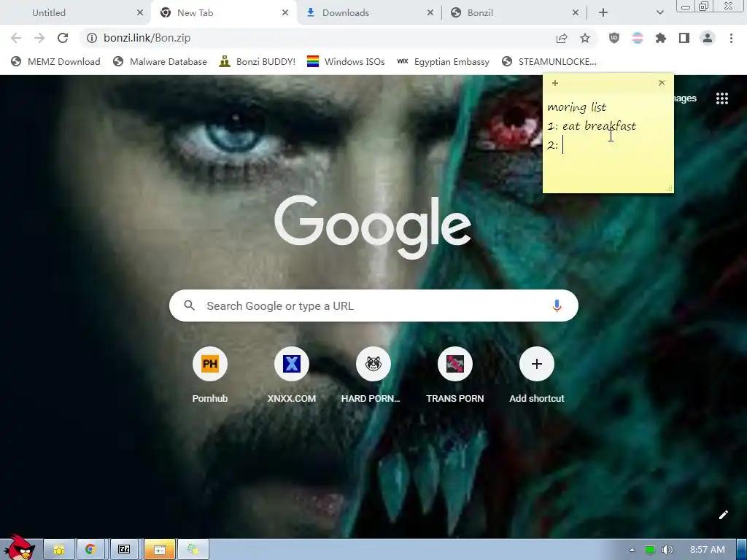Click the address bar URL bonzi.link/Bon.zip
747x560 pixels.
coord(147,38)
